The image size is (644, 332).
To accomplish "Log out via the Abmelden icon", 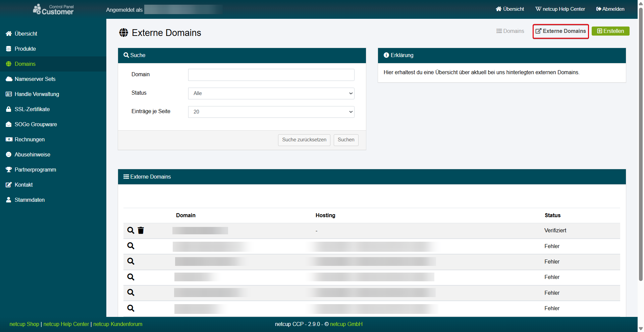I will point(610,9).
